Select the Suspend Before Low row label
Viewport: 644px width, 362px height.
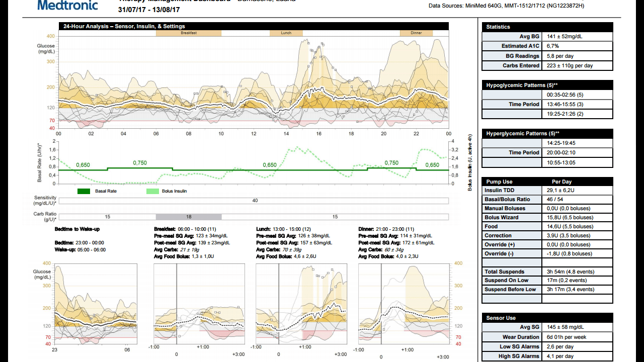coord(511,290)
